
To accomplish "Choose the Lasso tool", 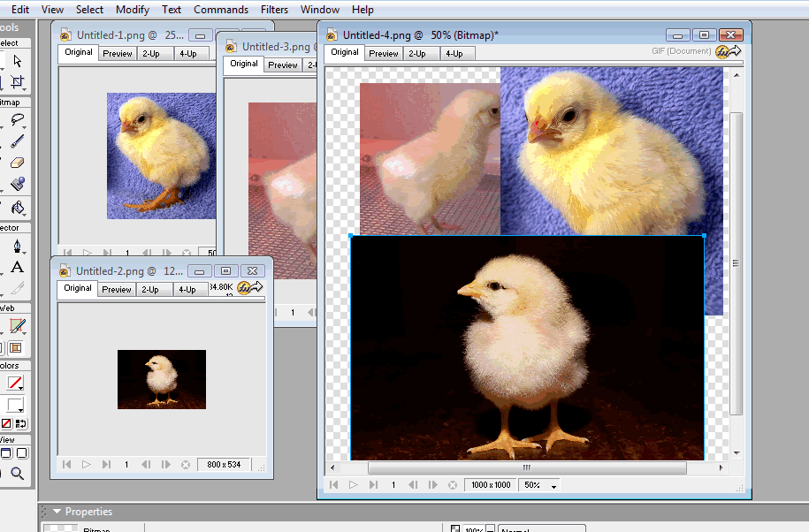I will 17,121.
